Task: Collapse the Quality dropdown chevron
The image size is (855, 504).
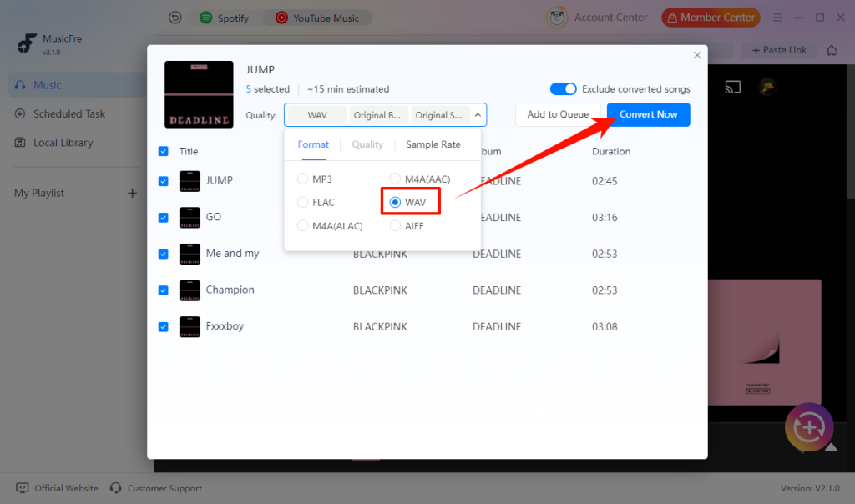Action: tap(478, 115)
